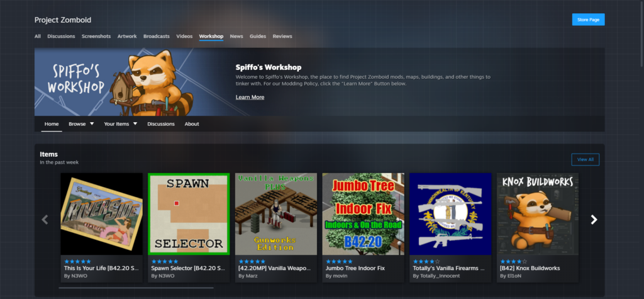The width and height of the screenshot is (644, 299).
Task: Click the star rating on Vanilla Weapons card
Action: click(x=252, y=261)
